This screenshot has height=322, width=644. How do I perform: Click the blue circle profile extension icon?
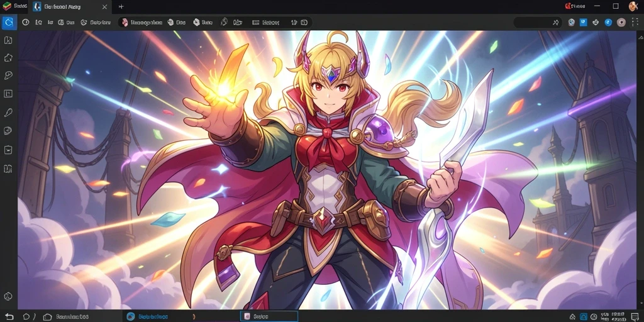609,23
